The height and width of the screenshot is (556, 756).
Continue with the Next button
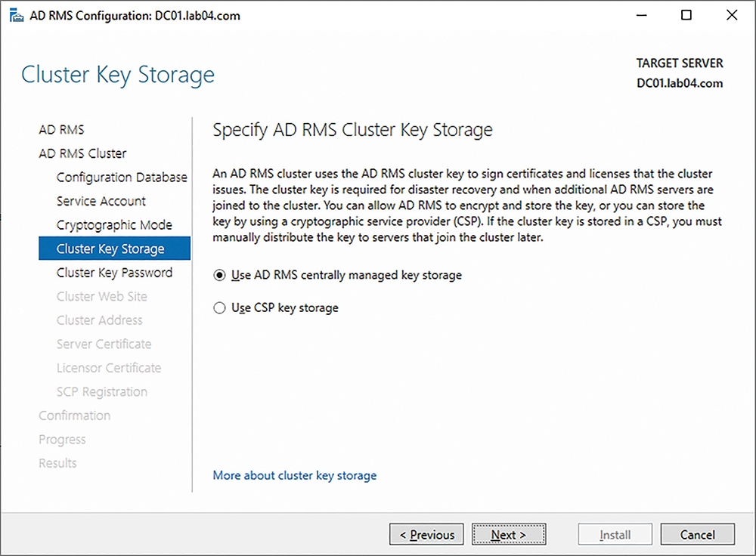[x=509, y=534]
